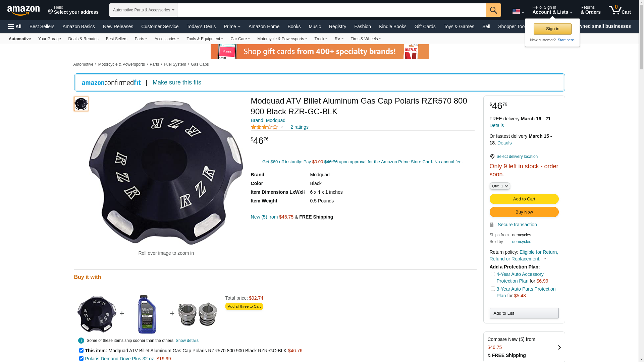This screenshot has width=644, height=362.
Task: Click the info icon near shipping note
Action: [x=81, y=341]
